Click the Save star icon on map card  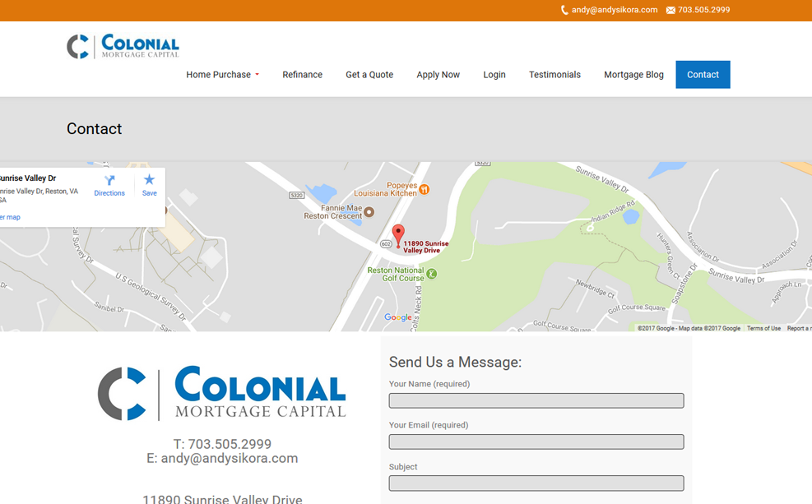[x=149, y=179]
